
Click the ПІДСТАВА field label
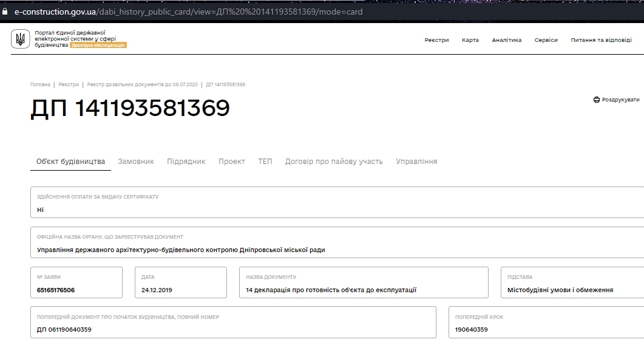[x=520, y=277]
